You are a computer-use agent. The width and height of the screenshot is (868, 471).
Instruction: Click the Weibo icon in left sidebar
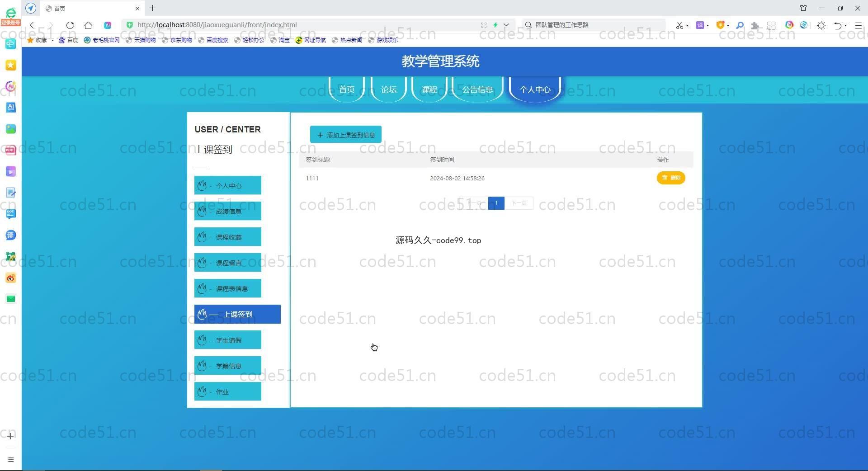tap(11, 278)
